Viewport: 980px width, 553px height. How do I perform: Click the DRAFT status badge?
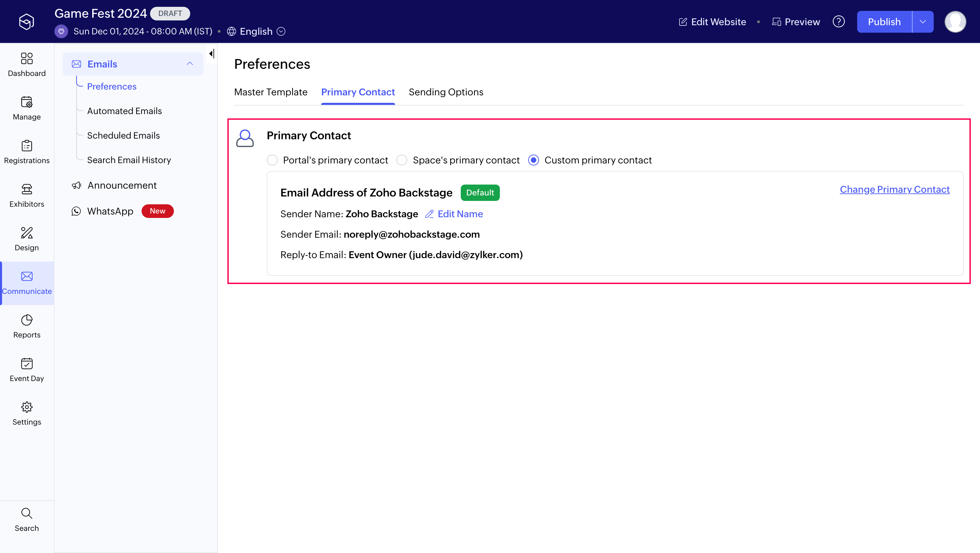pos(170,13)
